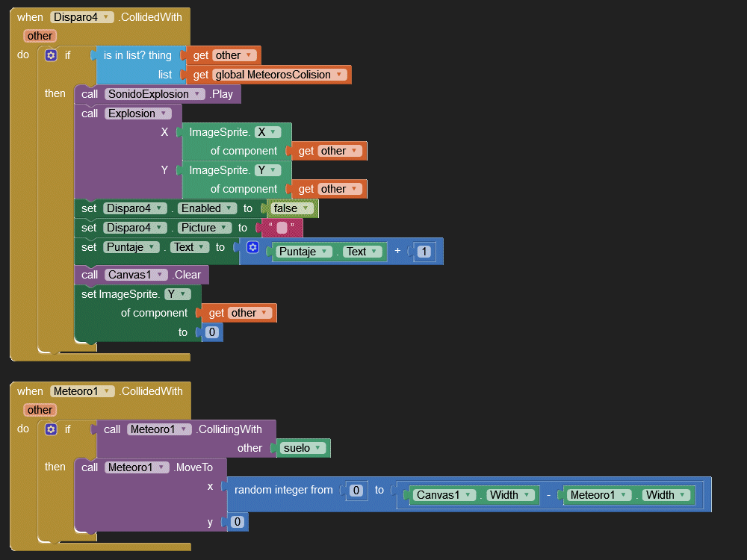This screenshot has width=747, height=560.
Task: Edit the y value 0 in the MoveTo block
Action: [237, 522]
